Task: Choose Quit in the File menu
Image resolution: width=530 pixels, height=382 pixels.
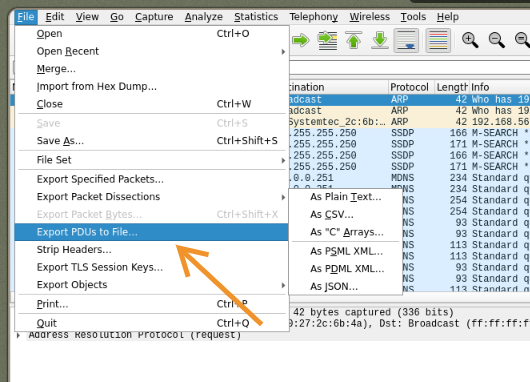Action: 152,323
